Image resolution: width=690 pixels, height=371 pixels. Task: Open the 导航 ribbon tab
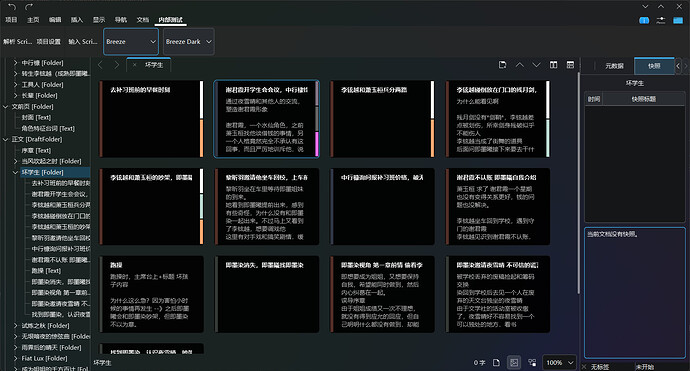[121, 20]
